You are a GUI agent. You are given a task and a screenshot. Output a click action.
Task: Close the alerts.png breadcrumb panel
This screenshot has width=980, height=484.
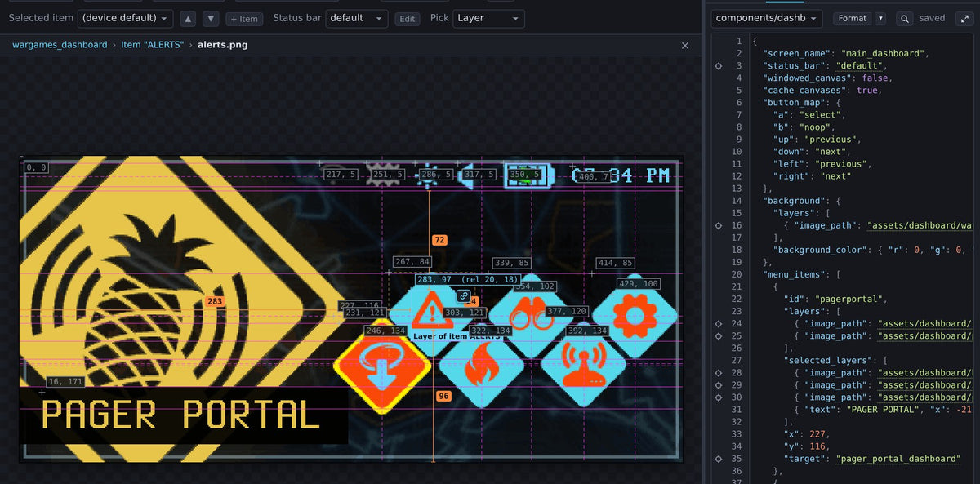pos(685,46)
